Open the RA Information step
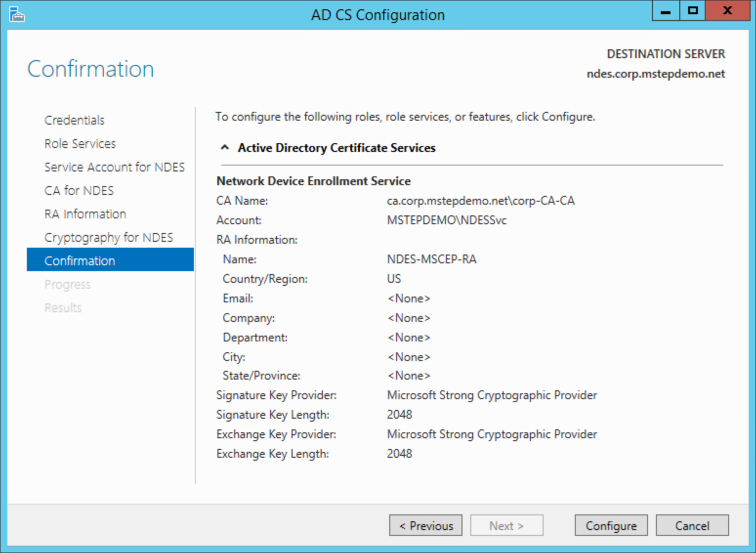Screen dimensions: 756x553 click(x=85, y=214)
